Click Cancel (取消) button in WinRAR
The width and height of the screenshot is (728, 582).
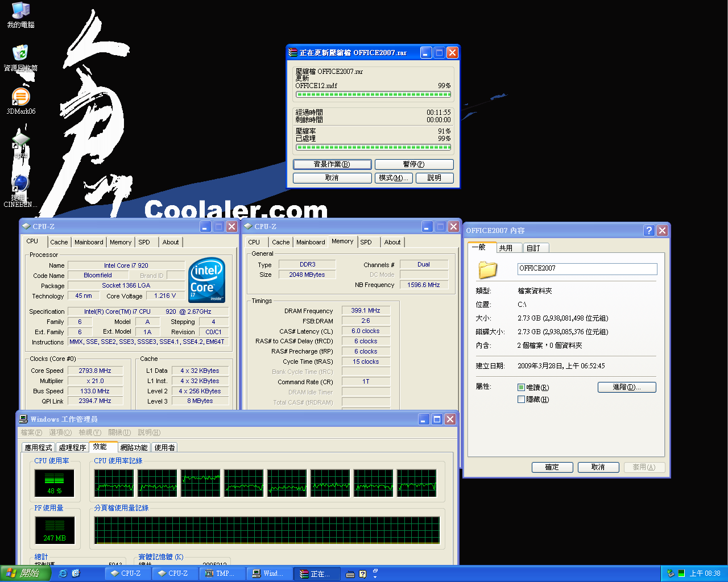click(x=332, y=178)
